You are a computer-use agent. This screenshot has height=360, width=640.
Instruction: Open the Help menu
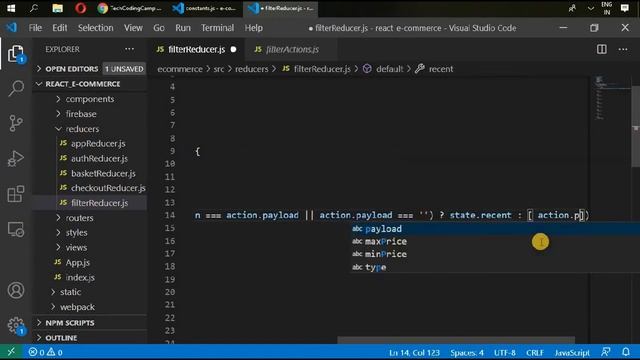click(253, 28)
